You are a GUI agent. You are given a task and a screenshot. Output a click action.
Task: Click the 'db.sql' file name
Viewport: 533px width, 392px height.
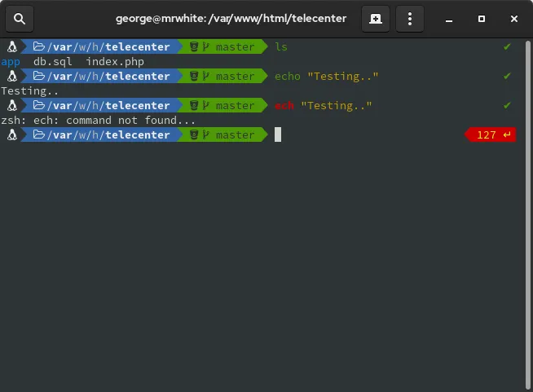53,62
